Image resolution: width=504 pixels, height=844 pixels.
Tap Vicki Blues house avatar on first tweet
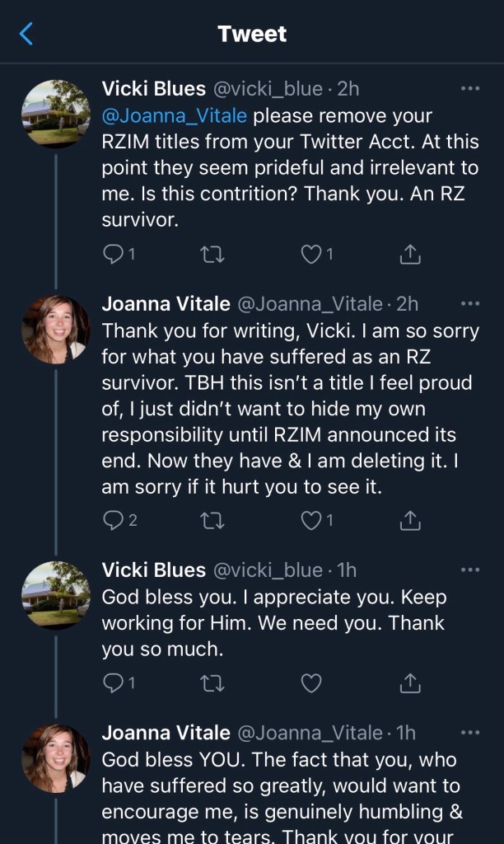[56, 113]
